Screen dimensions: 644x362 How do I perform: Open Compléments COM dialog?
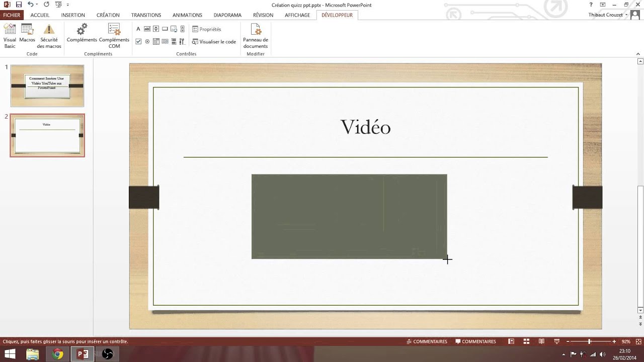tap(114, 36)
